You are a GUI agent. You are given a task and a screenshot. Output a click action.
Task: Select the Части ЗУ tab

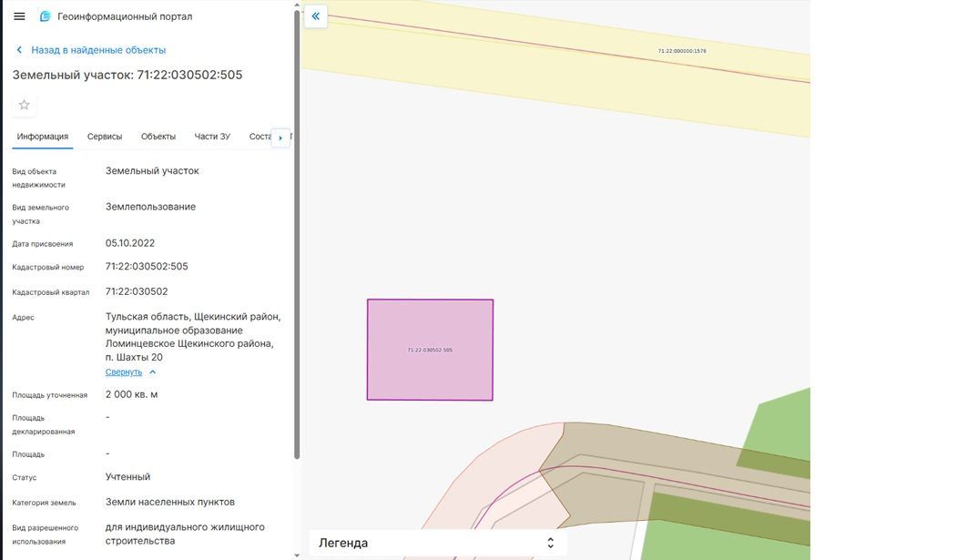click(212, 137)
